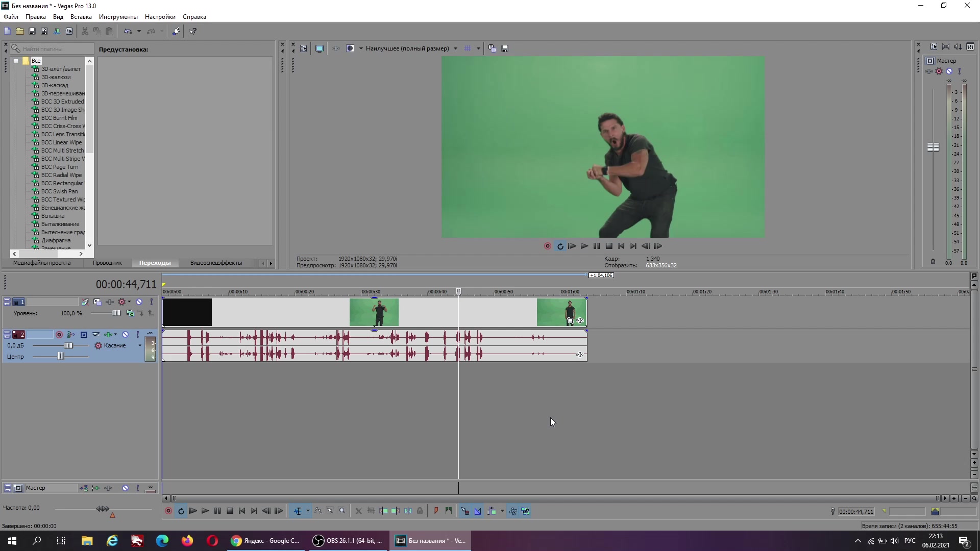Record button in timeline transport bar
This screenshot has height=551, width=980.
point(168,511)
